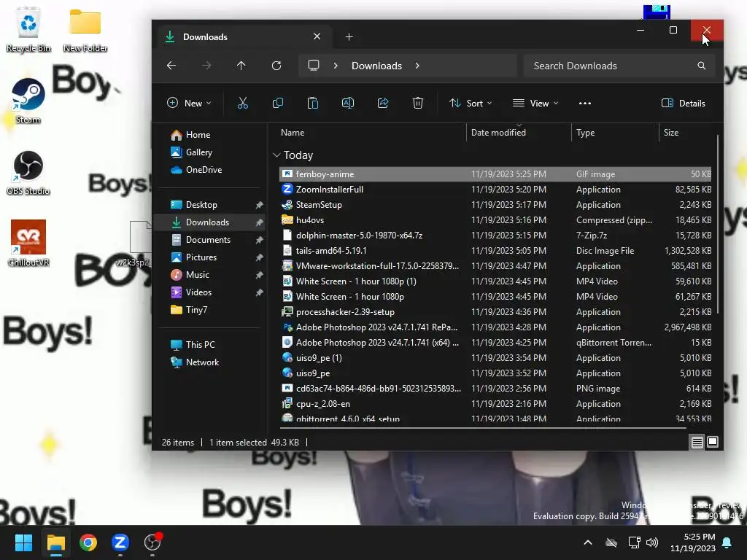The image size is (747, 560).
Task: Add a new tab with plus button
Action: click(x=349, y=36)
